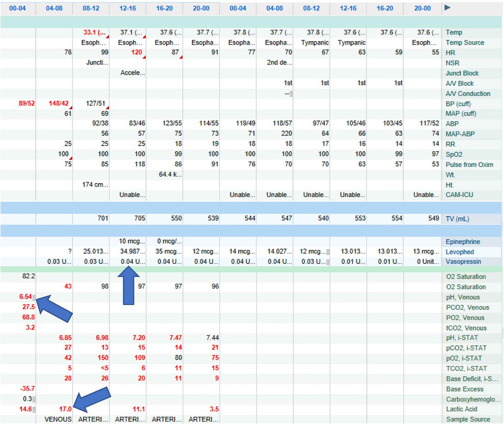Viewport: 504px width, 425px height.
Task: Select the Vasopressin cell 0 Unit...
Action: pos(428,262)
